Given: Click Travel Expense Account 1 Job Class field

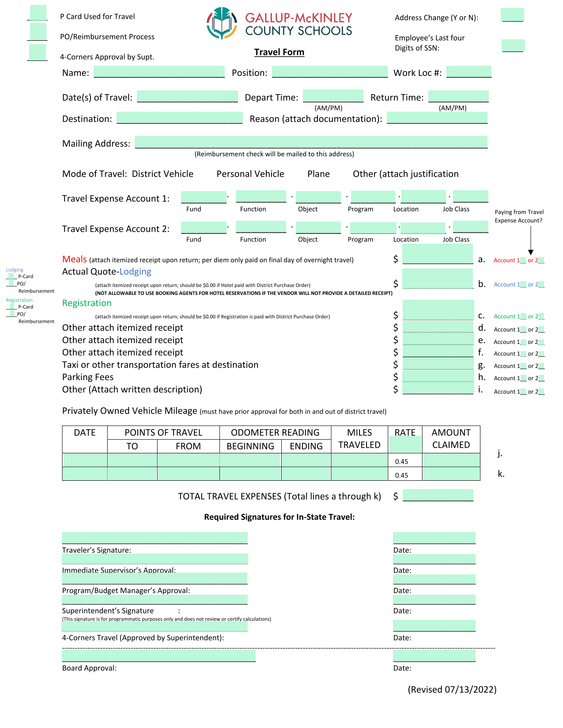Looking at the screenshot, I should [x=471, y=196].
